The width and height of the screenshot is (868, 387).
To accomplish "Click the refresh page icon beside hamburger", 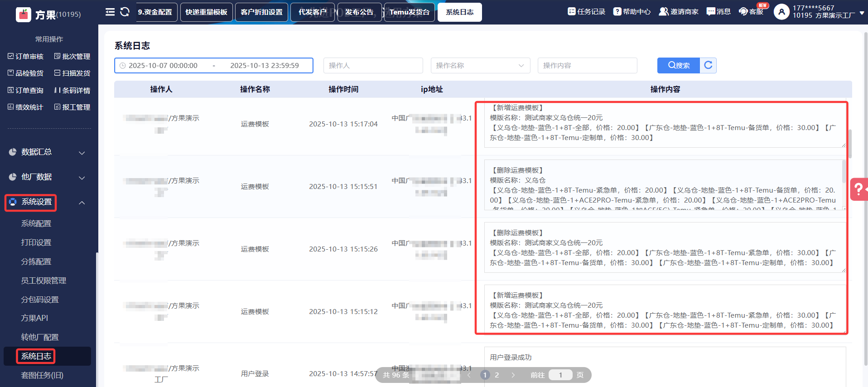I will 125,12.
